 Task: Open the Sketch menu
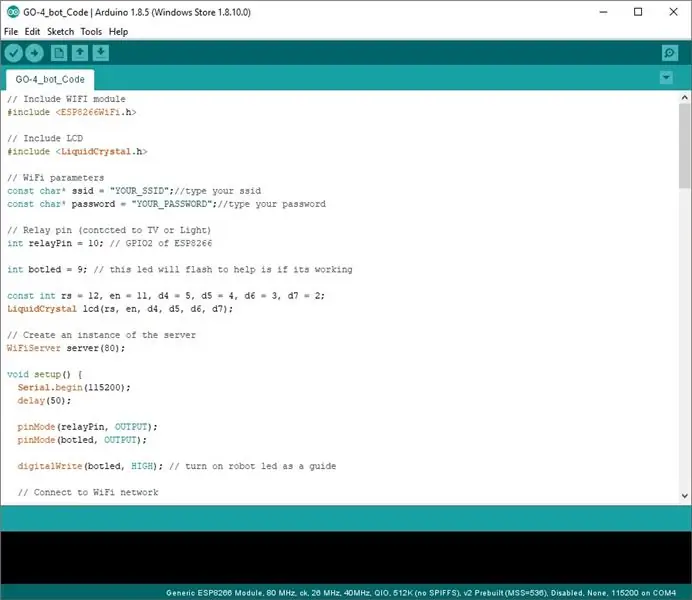[60, 32]
